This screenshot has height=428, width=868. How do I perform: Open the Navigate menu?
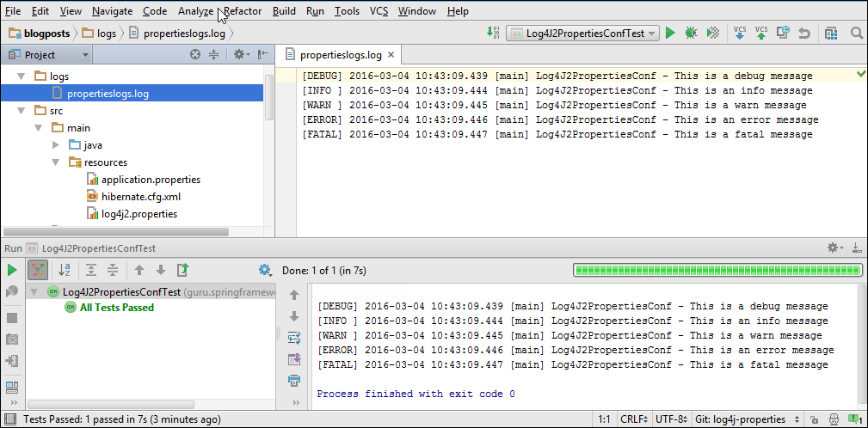coord(113,11)
